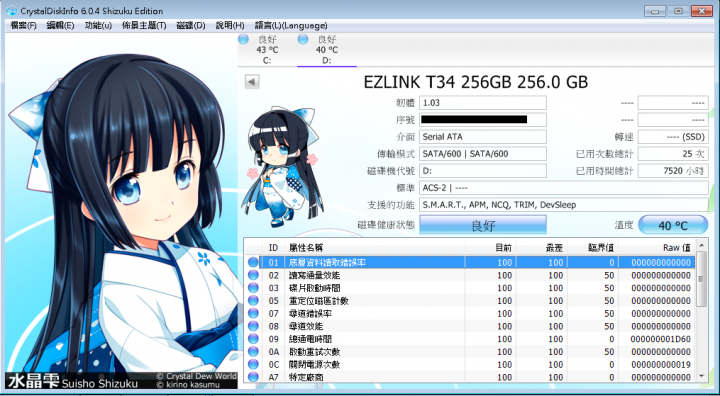The image size is (720, 396).
Task: Open the 檔案(F) menu
Action: pos(23,26)
